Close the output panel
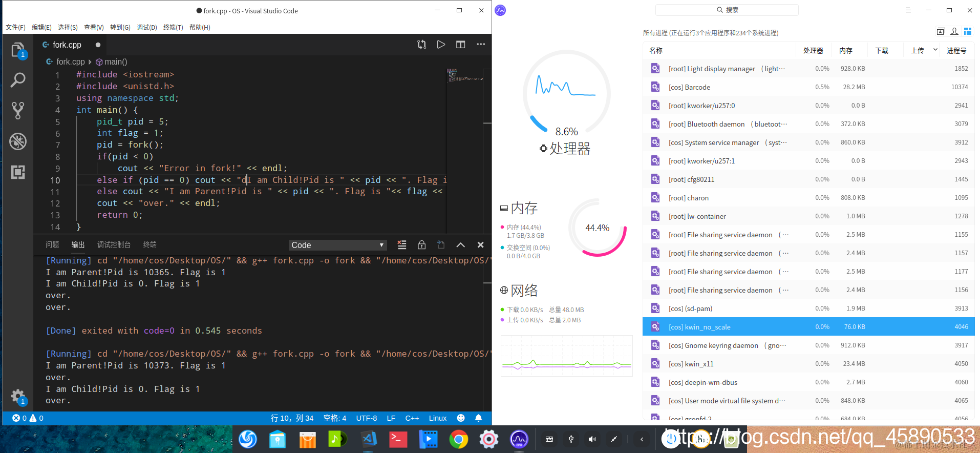 480,245
